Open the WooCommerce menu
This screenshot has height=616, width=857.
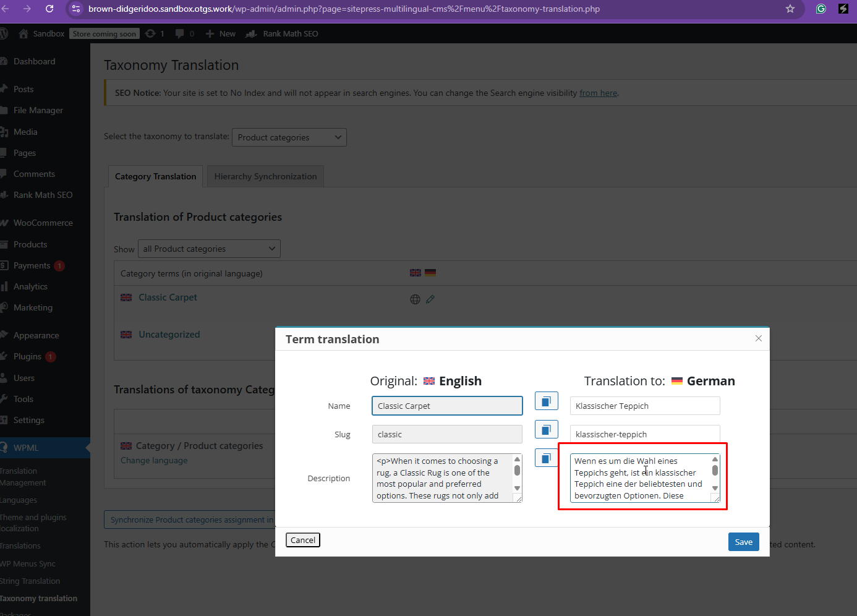[x=45, y=223]
